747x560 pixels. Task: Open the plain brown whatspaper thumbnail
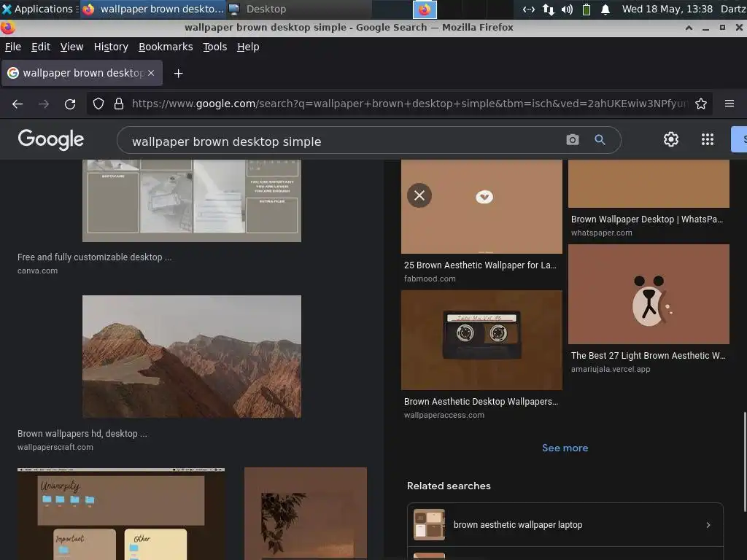tap(649, 184)
